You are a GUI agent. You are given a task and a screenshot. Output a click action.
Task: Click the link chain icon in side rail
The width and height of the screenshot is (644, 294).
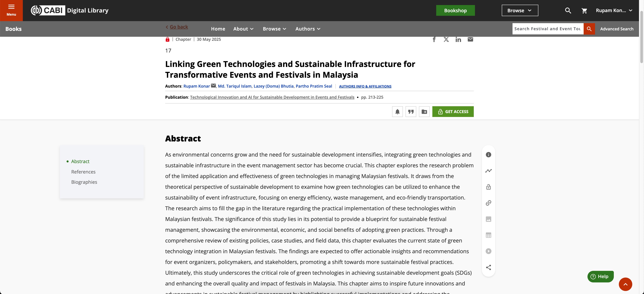pos(488,203)
